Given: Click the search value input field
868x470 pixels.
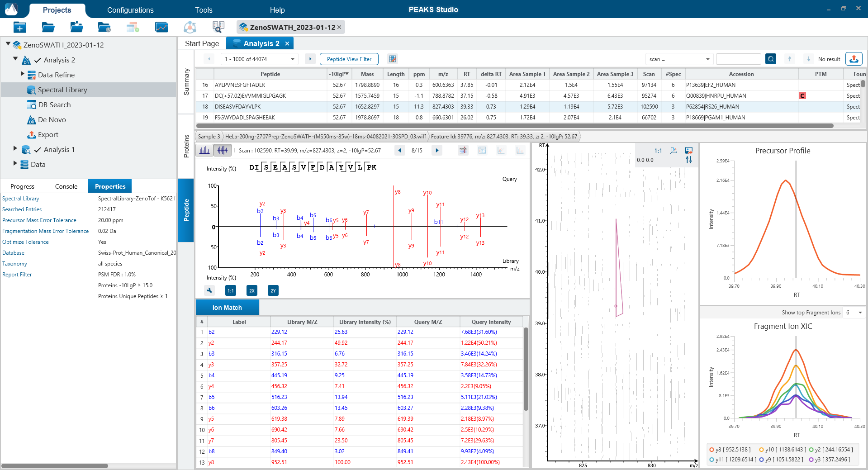Looking at the screenshot, I should (738, 59).
